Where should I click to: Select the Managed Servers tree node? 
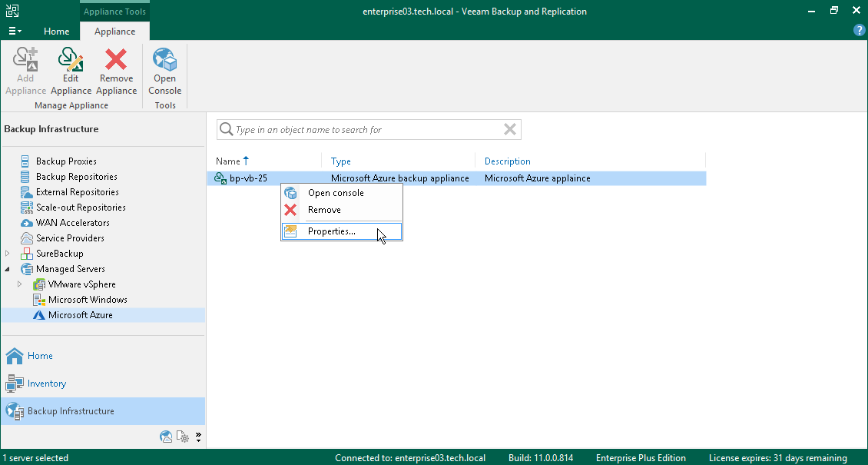click(71, 269)
